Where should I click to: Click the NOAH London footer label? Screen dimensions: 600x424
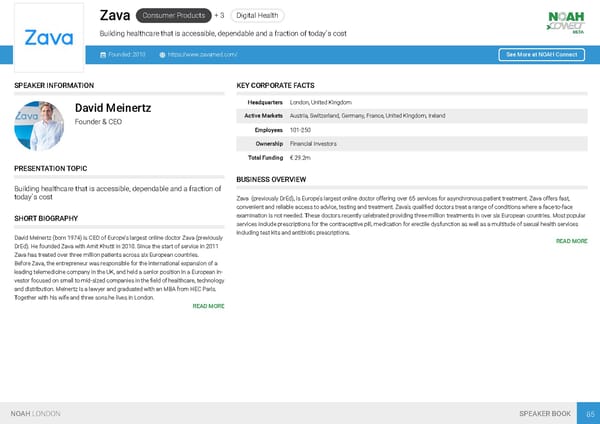35,413
